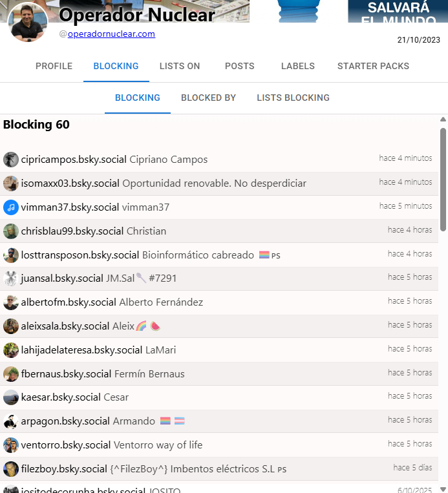
Task: Click the kaesar.bsky.social avatar icon
Action: coord(11,397)
